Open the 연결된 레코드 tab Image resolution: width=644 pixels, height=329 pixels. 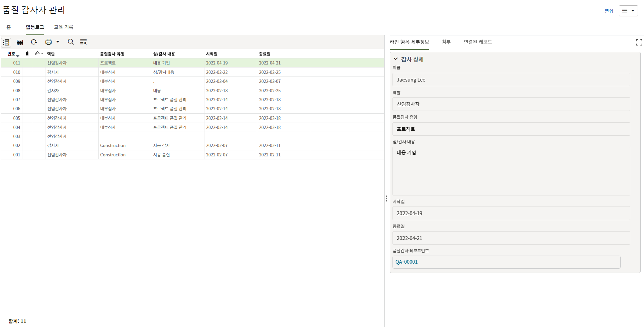point(478,42)
